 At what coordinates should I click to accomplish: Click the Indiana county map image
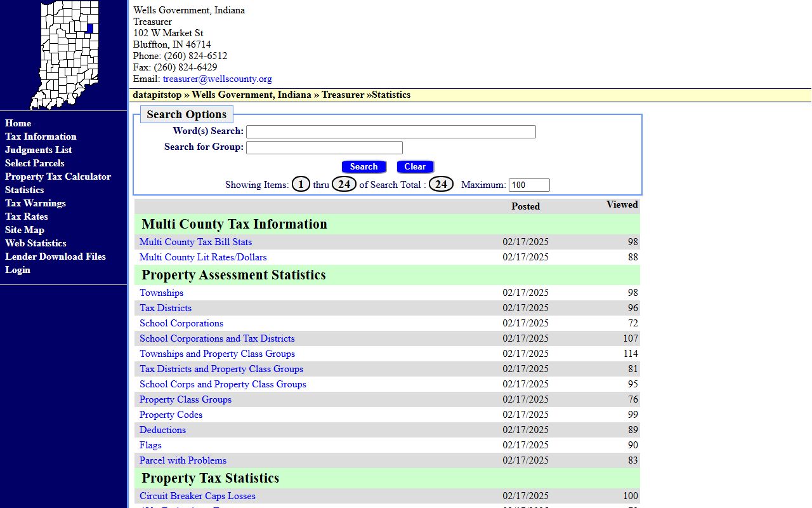[x=64, y=55]
